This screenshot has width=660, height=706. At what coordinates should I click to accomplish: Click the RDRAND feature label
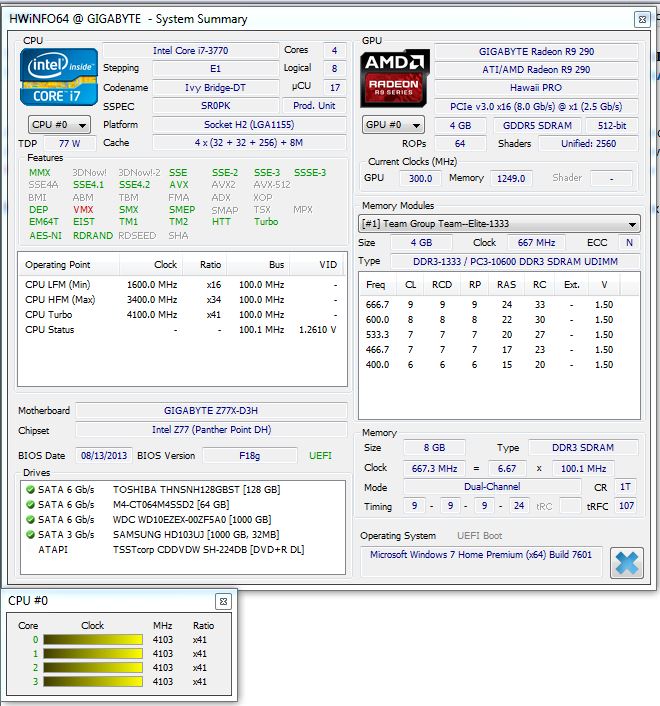pos(93,235)
